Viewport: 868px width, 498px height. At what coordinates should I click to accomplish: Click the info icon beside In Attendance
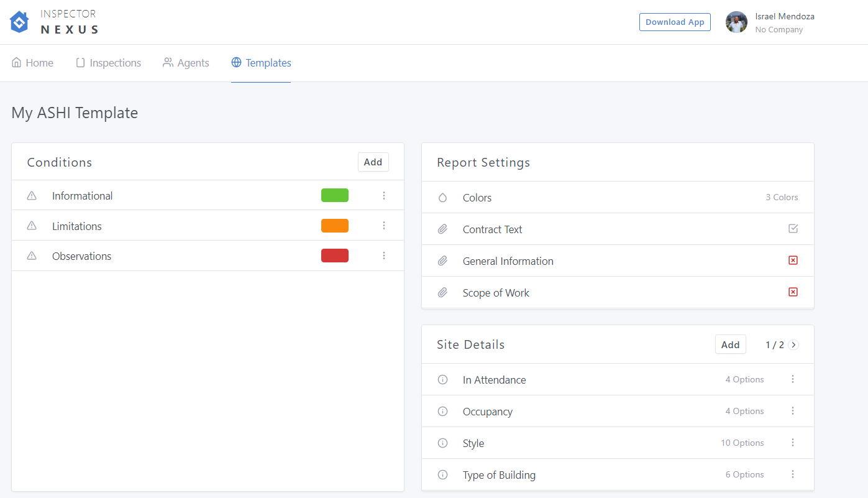(x=442, y=380)
